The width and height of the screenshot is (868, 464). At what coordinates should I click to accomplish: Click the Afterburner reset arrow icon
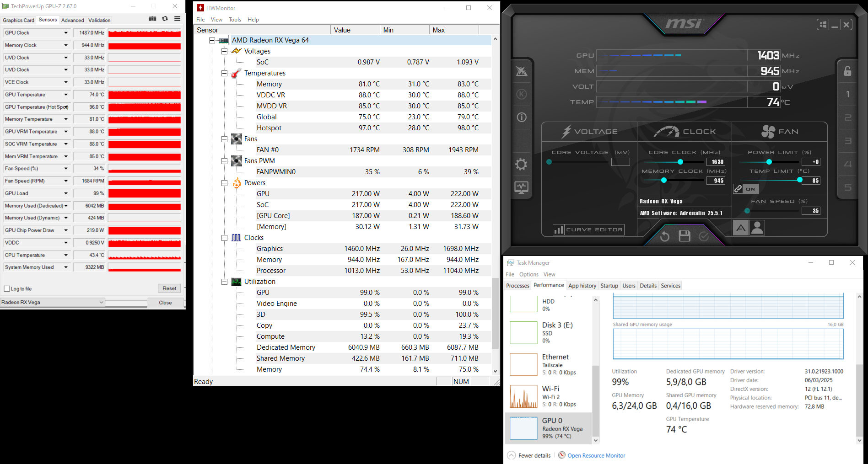pos(665,236)
